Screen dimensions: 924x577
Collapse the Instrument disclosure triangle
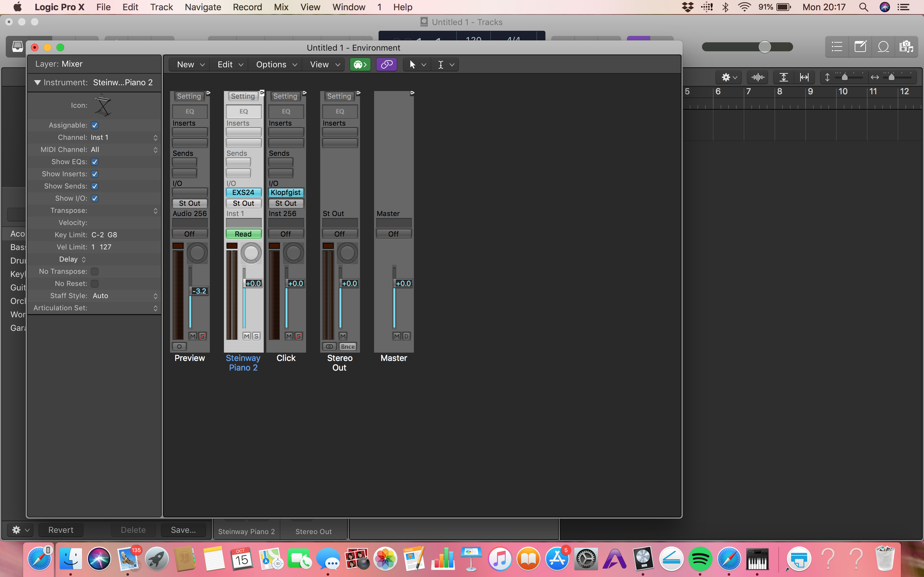[38, 82]
